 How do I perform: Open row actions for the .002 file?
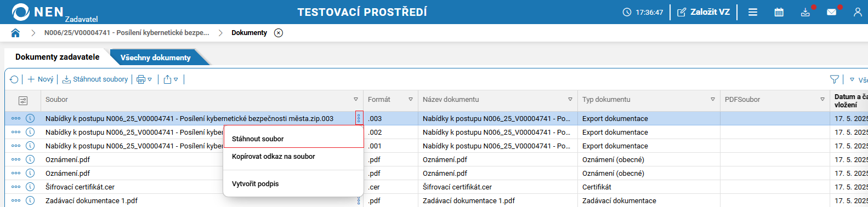click(16, 132)
